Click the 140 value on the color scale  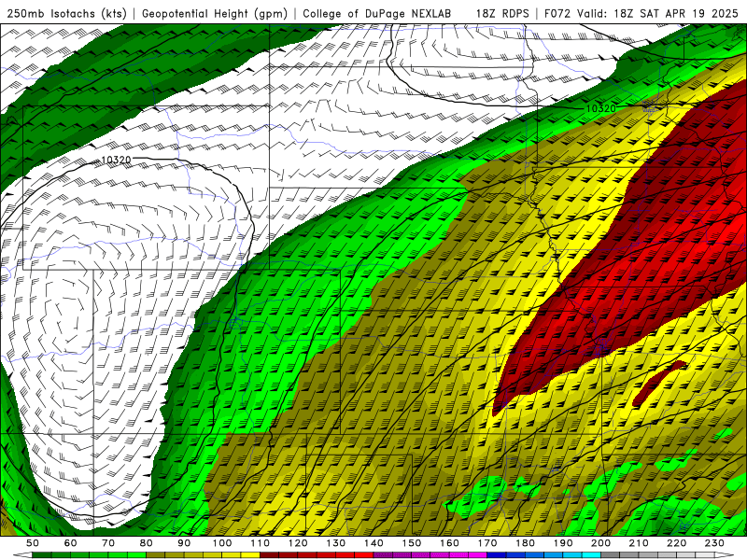tap(373, 543)
